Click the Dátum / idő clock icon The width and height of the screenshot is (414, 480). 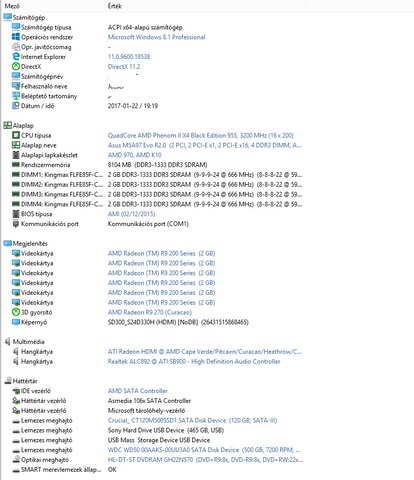[x=16, y=106]
